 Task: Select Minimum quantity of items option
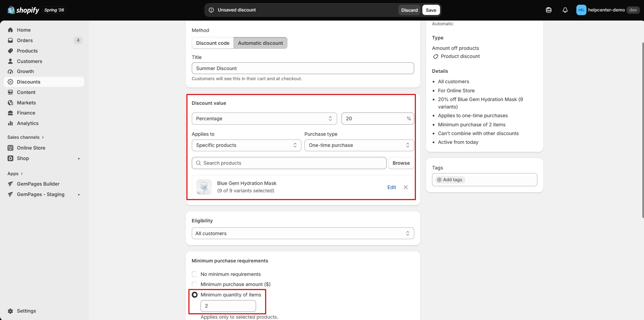coord(194,295)
